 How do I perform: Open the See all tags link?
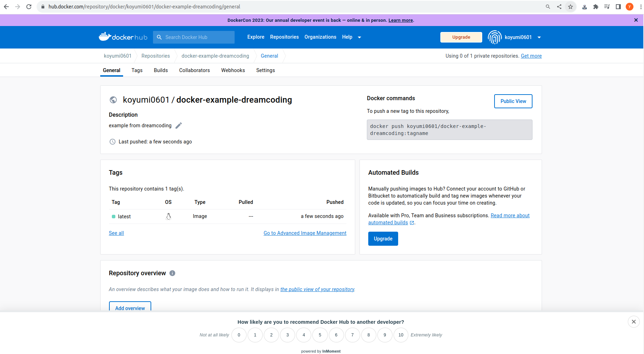[116, 233]
